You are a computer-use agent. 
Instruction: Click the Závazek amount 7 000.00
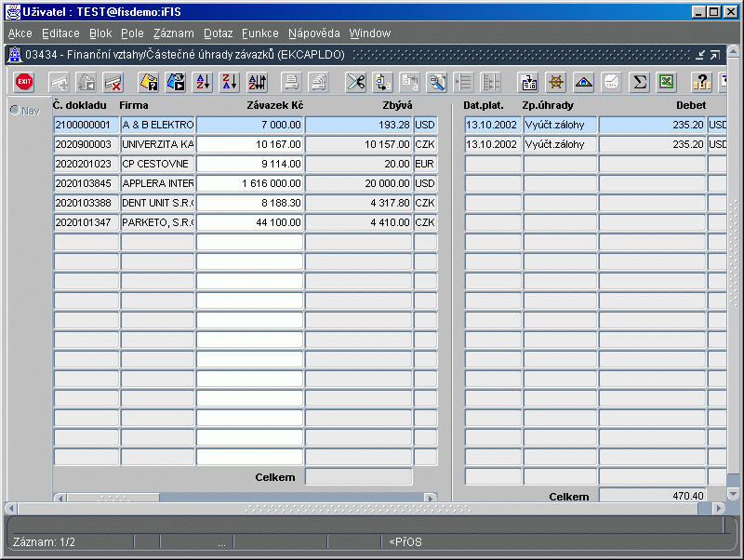[249, 125]
